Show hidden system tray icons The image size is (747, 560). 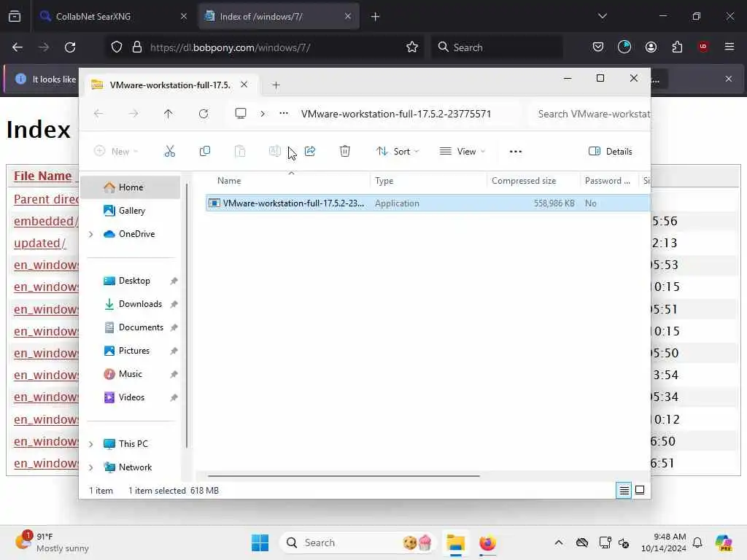tap(558, 542)
